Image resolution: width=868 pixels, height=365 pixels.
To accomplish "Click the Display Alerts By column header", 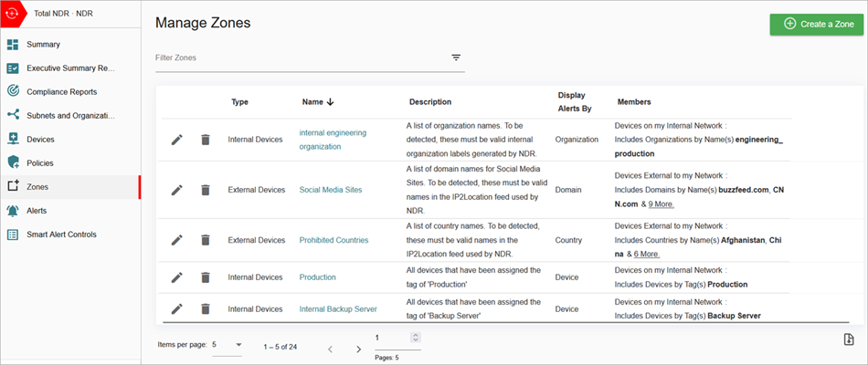I will click(575, 102).
